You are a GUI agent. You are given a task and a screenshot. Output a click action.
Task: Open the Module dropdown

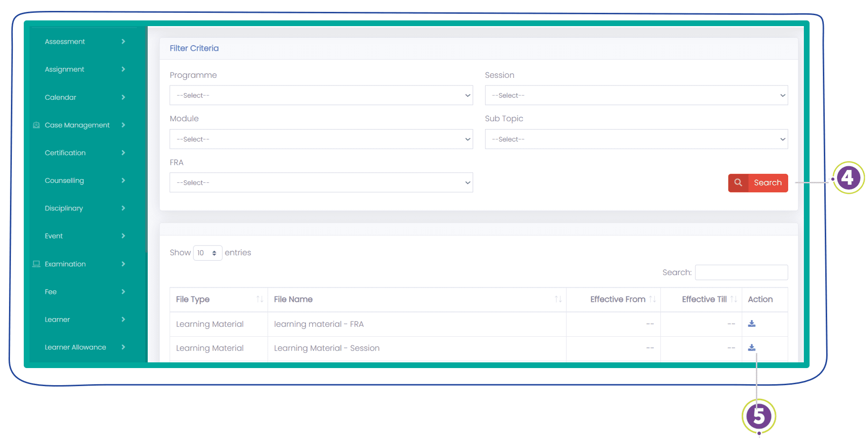[321, 139]
